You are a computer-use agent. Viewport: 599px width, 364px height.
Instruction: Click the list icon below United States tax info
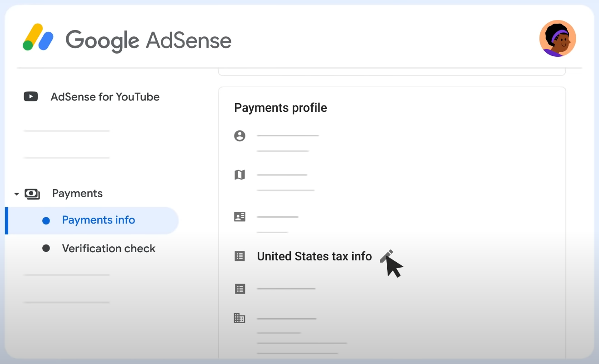(x=240, y=289)
